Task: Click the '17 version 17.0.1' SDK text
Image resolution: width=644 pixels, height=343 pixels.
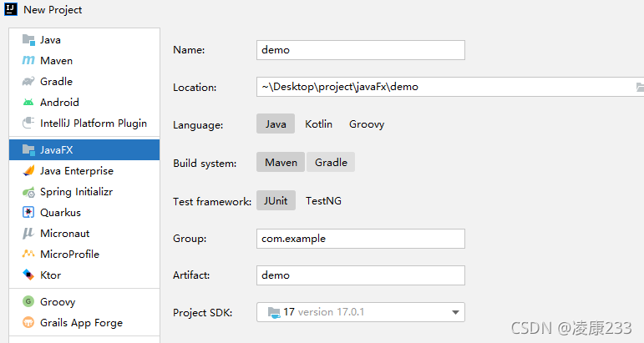Action: 323,312
